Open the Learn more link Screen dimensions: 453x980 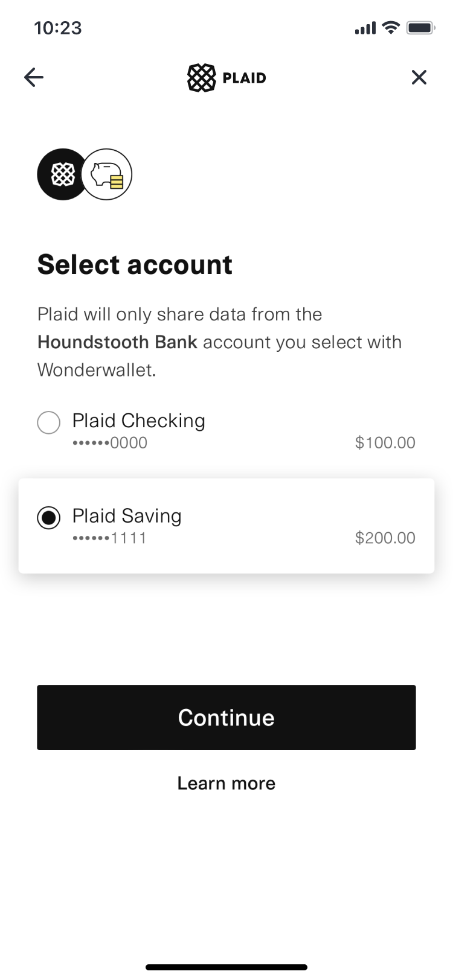coord(226,783)
